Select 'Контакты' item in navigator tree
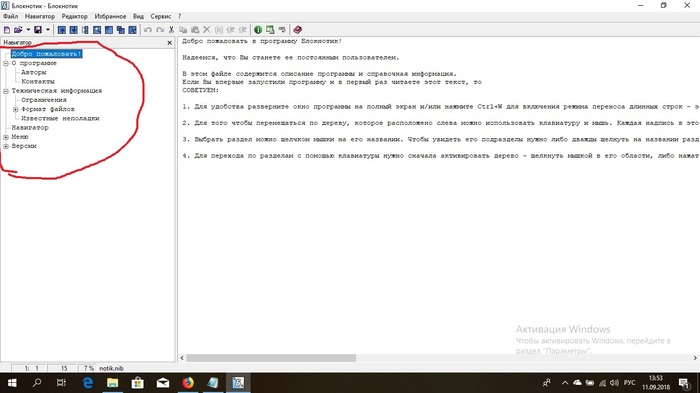This screenshot has width=700, height=393. point(38,82)
